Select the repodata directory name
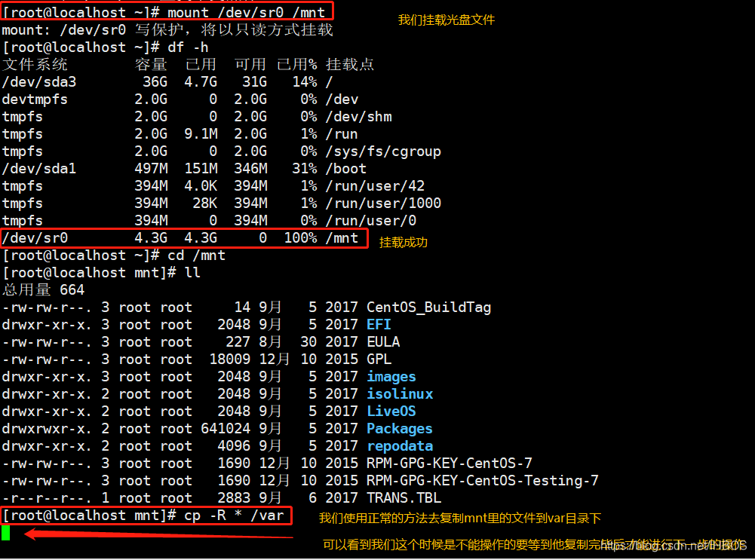The height and width of the screenshot is (560, 755). click(400, 445)
